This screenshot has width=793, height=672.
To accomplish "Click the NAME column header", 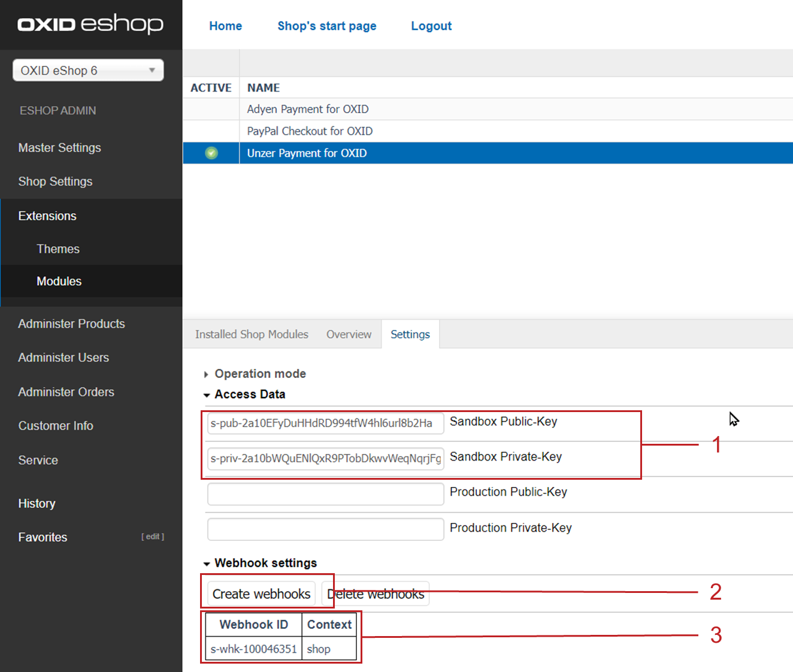I will (x=264, y=87).
